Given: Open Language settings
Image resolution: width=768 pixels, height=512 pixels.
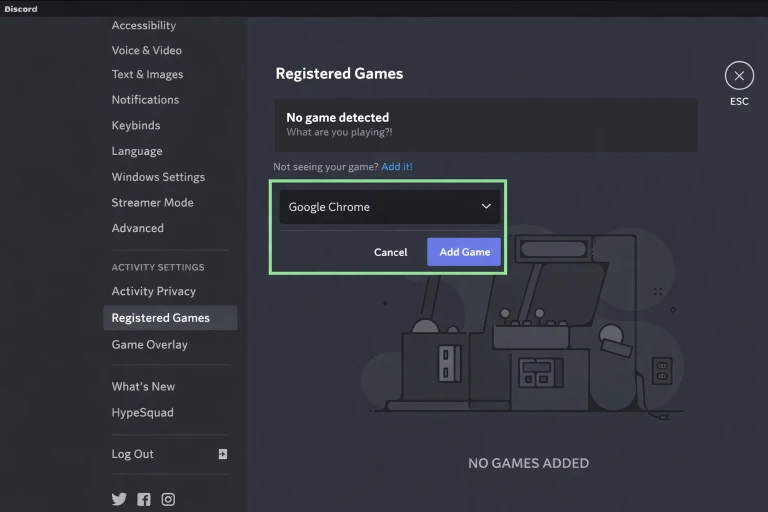Looking at the screenshot, I should (137, 151).
